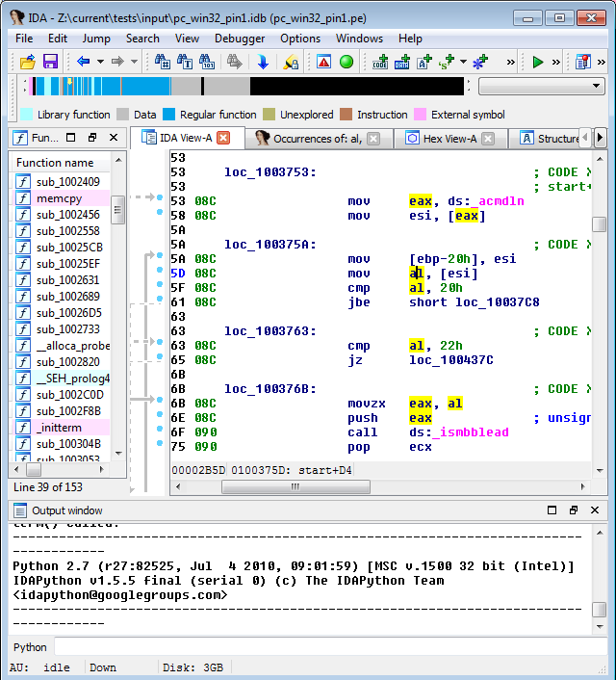Jump back with the blue left arrow

[83, 62]
